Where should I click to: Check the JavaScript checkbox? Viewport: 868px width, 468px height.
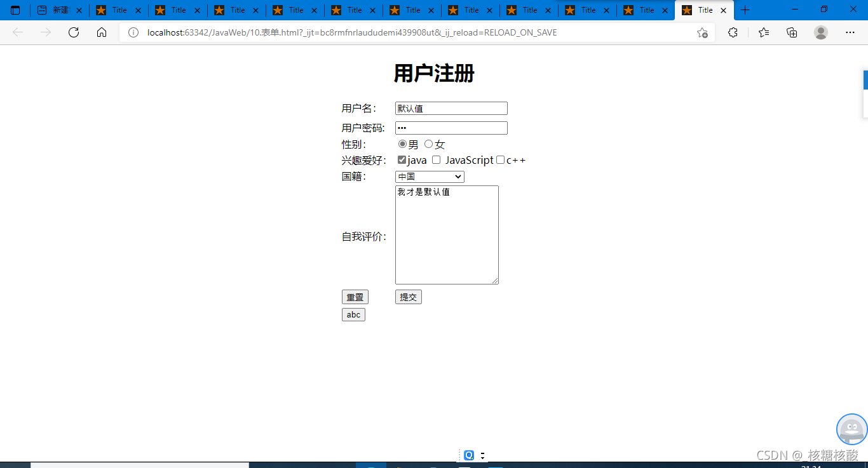pyautogui.click(x=436, y=160)
